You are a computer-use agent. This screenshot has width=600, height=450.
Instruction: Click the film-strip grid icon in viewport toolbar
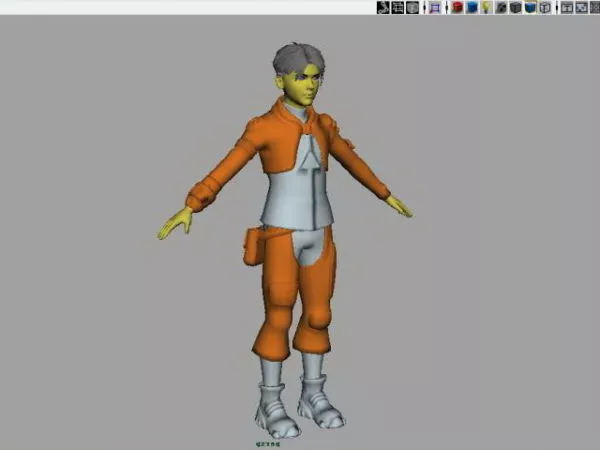[x=398, y=7]
